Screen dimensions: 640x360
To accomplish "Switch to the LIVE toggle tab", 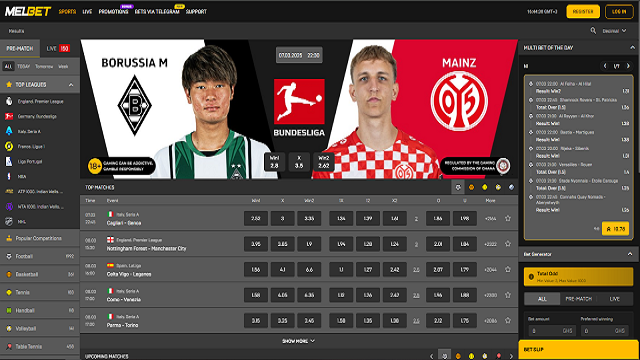I will tap(58, 48).
